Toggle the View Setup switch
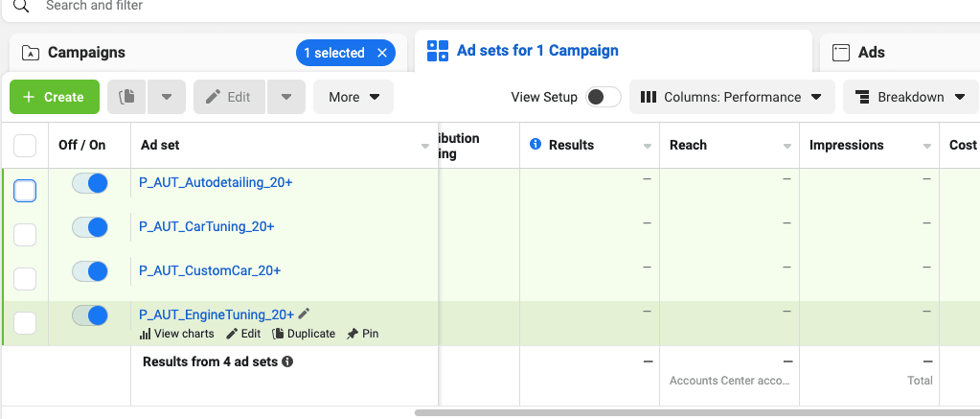980x419 pixels. tap(604, 97)
